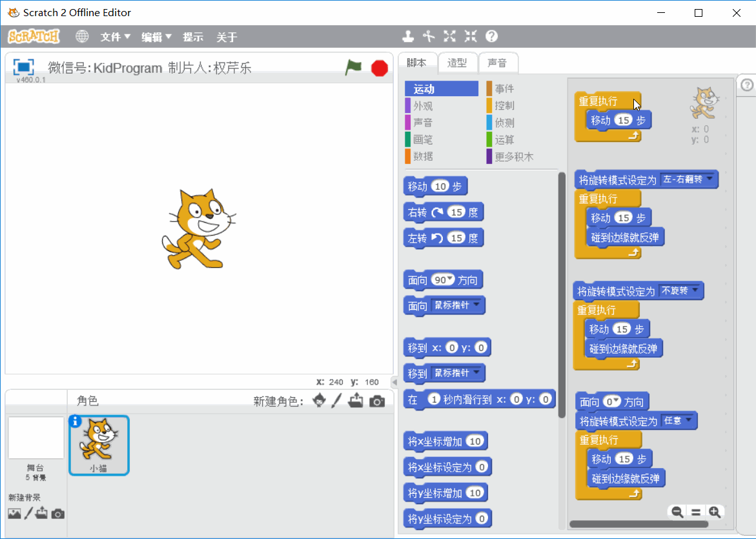Select the 小猫 sprite thumbnail
This screenshot has height=539, width=756.
tap(99, 445)
